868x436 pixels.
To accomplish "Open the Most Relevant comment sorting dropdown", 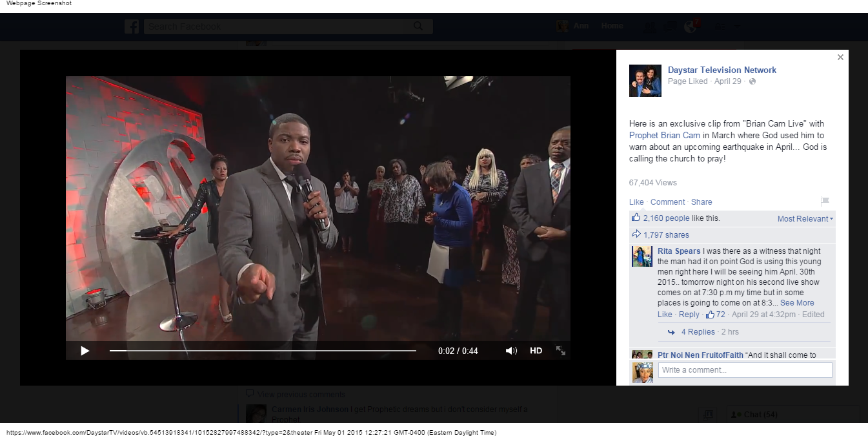I will click(805, 219).
